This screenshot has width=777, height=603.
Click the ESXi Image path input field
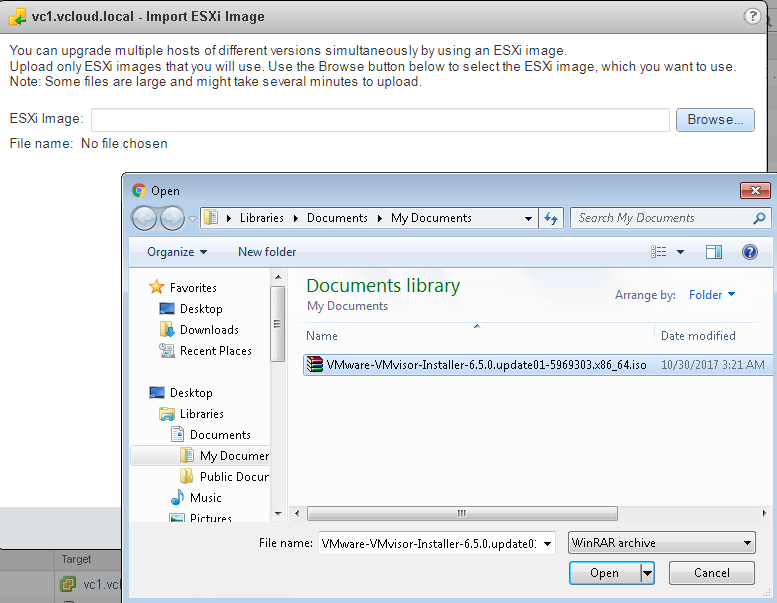[x=380, y=120]
